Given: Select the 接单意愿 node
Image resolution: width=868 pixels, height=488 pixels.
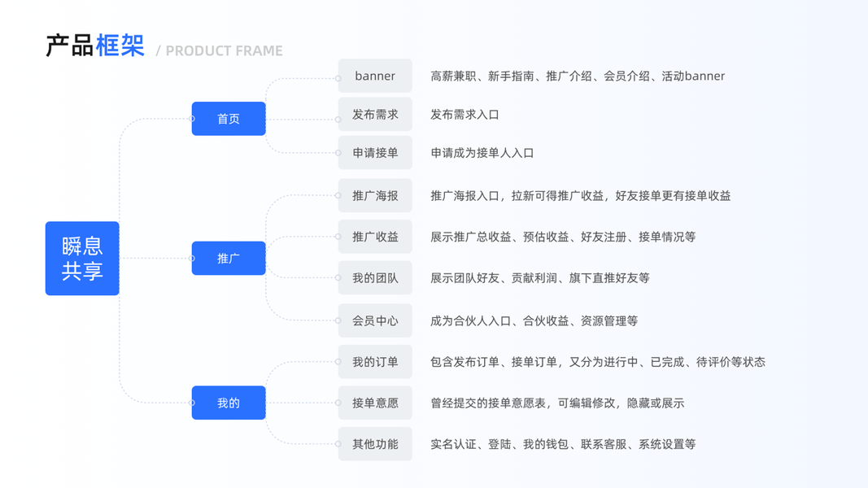Looking at the screenshot, I should (x=375, y=403).
